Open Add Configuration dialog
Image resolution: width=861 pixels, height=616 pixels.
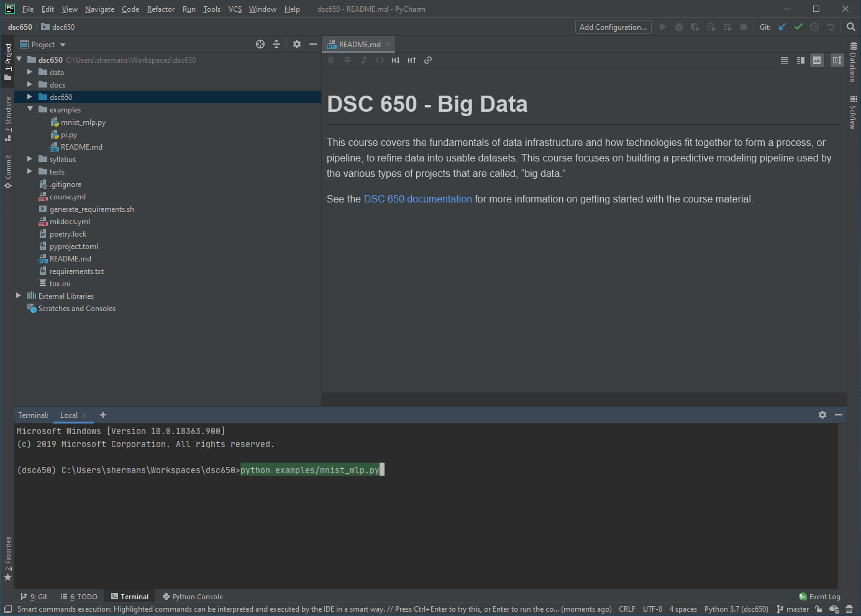(x=613, y=27)
